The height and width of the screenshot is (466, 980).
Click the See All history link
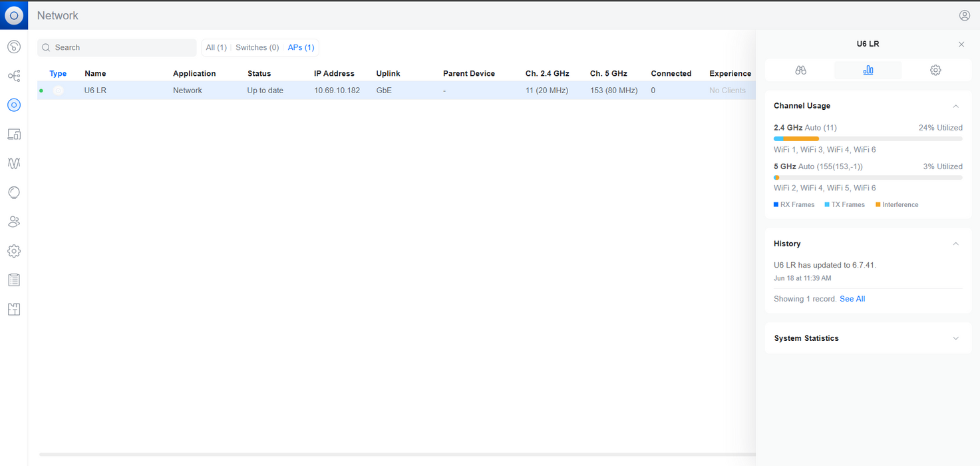pos(852,299)
